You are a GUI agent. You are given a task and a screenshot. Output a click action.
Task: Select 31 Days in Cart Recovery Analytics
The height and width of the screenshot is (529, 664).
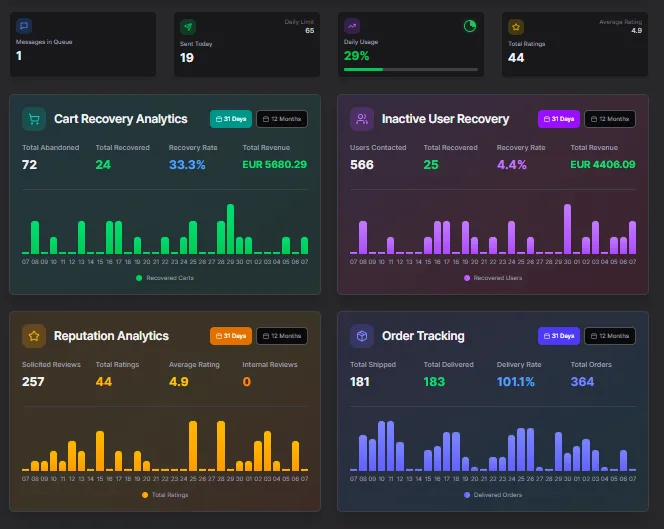pyautogui.click(x=230, y=119)
